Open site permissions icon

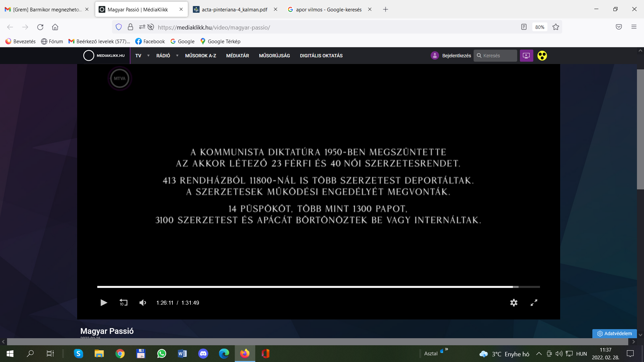142,27
